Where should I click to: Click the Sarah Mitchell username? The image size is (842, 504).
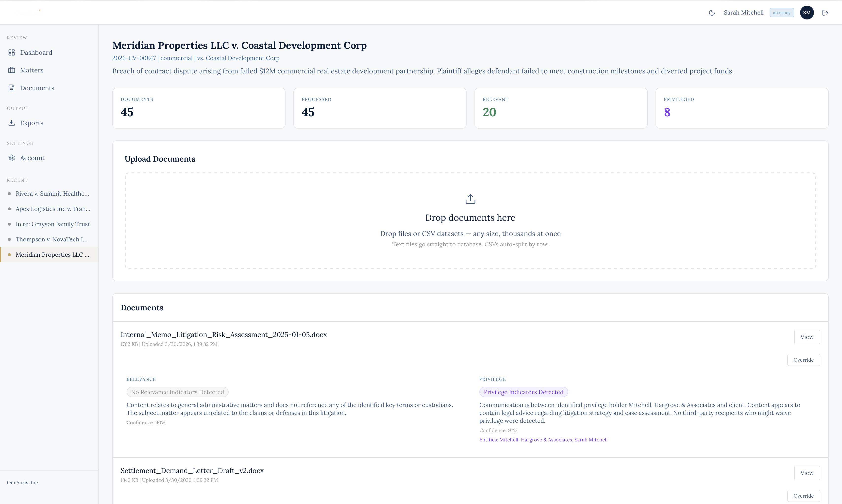[743, 12]
